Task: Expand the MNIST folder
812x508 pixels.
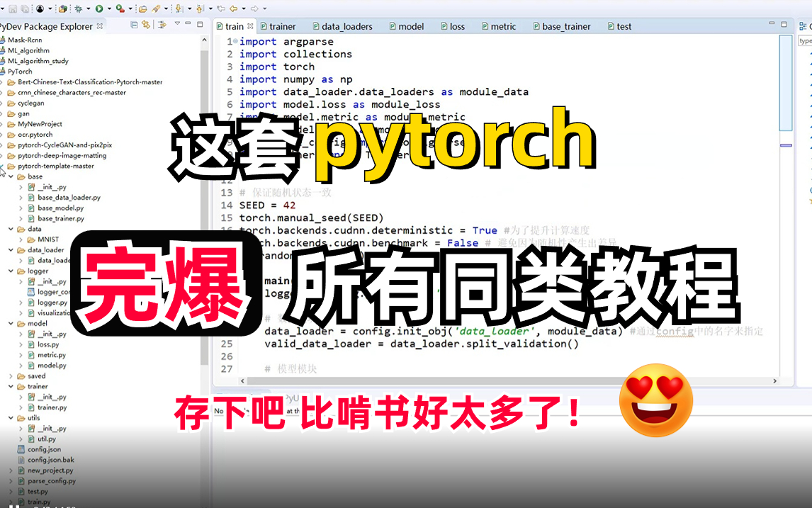Action: pyautogui.click(x=21, y=239)
